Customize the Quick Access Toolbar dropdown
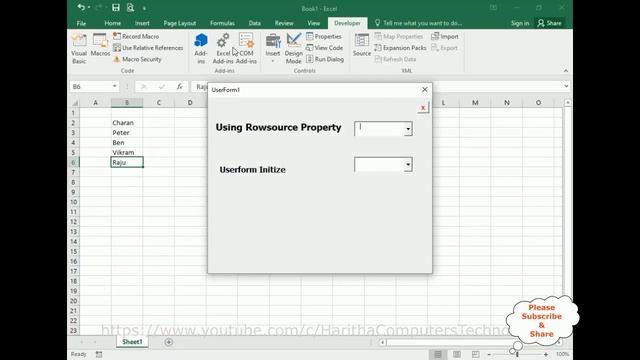Screen dimensions: 640x360 pos(144,8)
